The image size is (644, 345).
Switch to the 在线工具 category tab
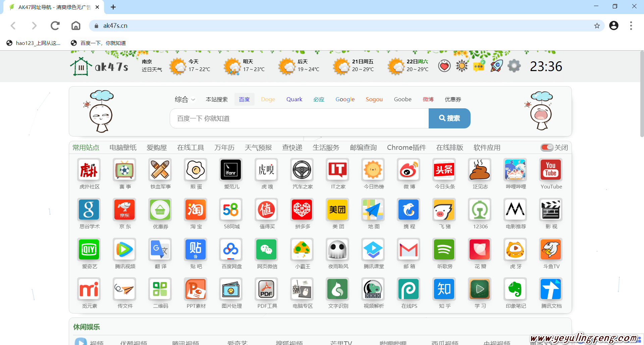[191, 148]
